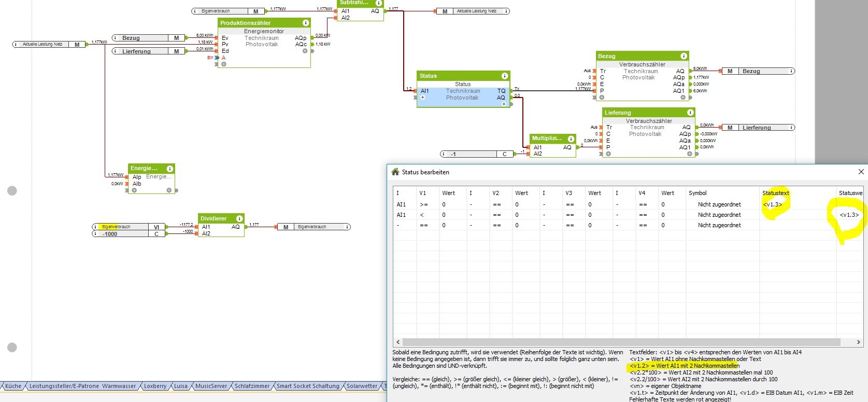
Task: Click house icon in Status bearbeiten title
Action: (x=395, y=172)
